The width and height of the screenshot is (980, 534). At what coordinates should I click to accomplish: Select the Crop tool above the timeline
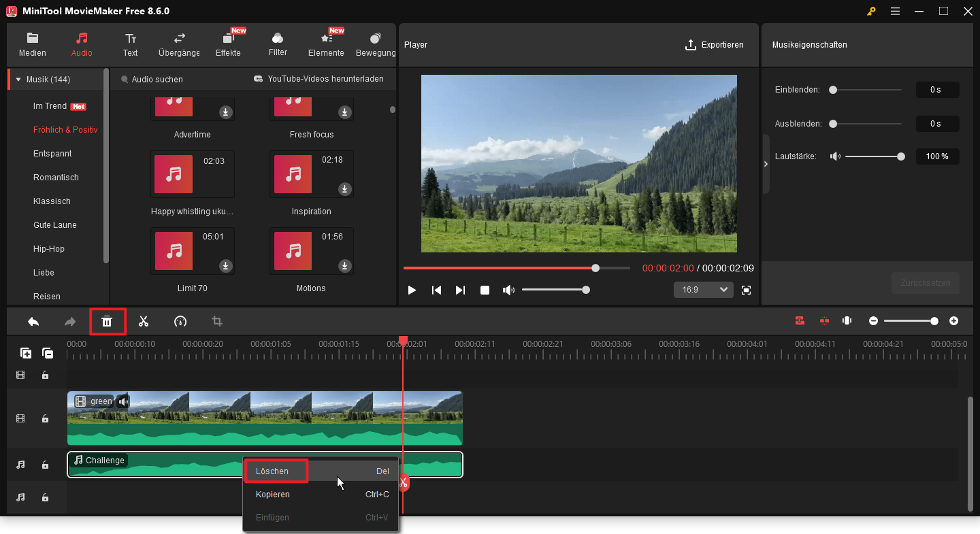(216, 321)
